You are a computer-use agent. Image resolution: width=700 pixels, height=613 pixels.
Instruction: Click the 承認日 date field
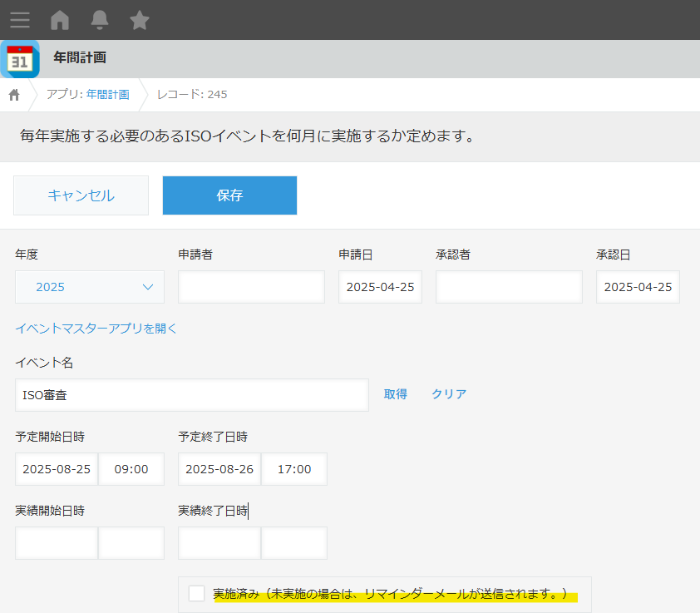[x=638, y=287]
